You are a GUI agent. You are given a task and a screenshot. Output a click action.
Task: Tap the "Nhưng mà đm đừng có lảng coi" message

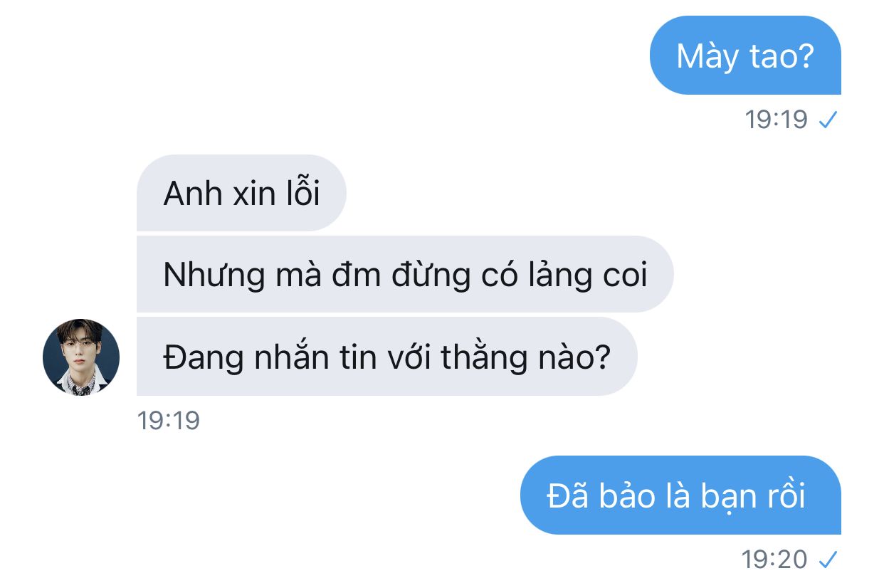(405, 275)
